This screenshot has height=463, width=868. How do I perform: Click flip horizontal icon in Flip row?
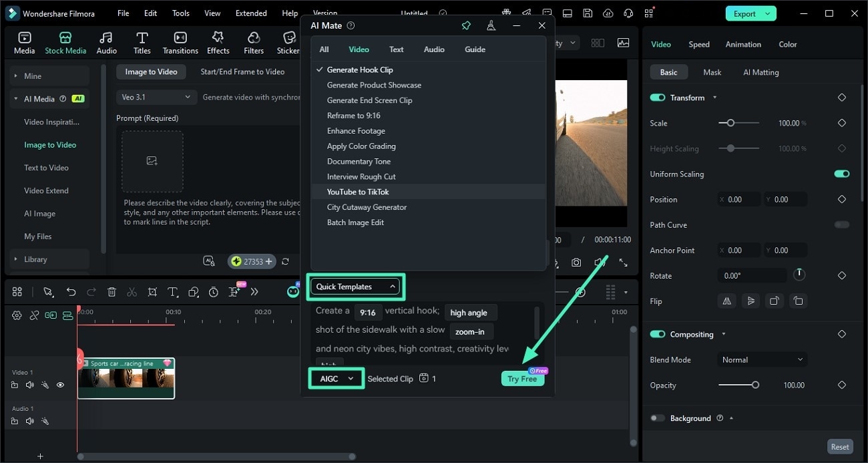pyautogui.click(x=726, y=301)
